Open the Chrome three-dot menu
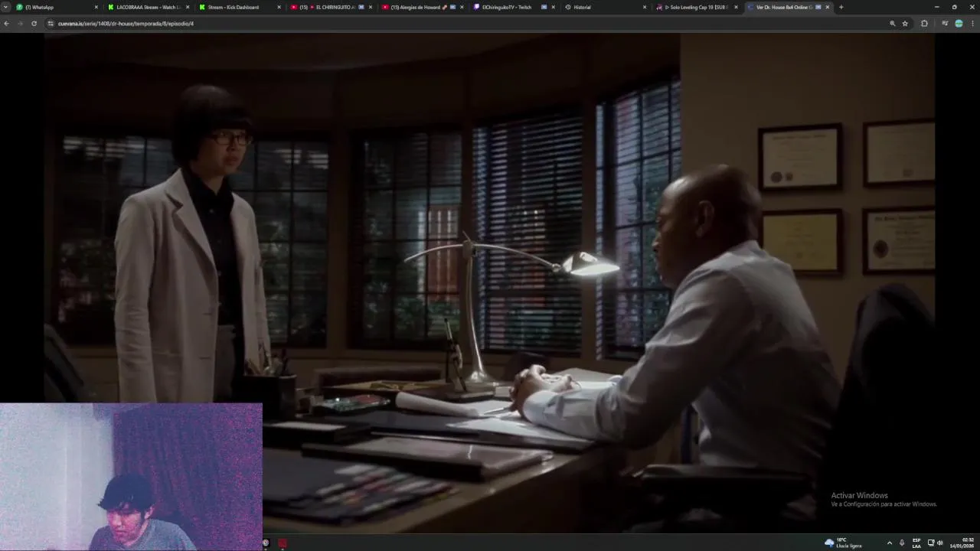Image resolution: width=980 pixels, height=551 pixels. pyautogui.click(x=972, y=24)
